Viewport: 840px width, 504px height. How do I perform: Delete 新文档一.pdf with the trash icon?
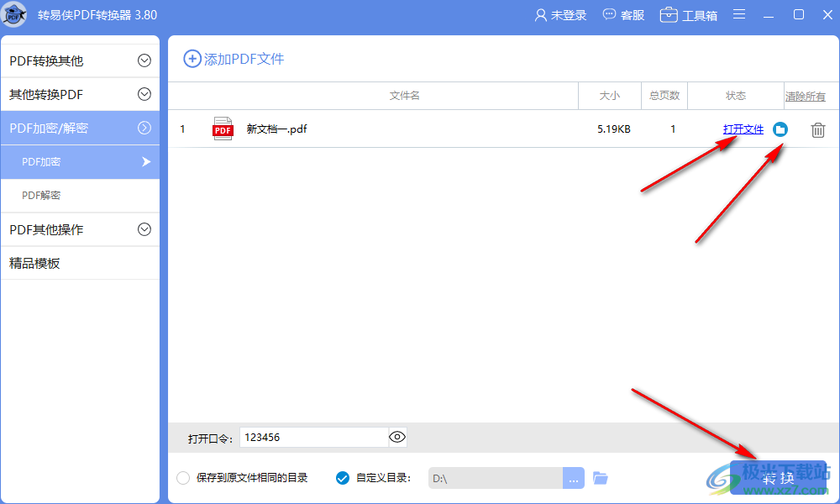click(817, 129)
